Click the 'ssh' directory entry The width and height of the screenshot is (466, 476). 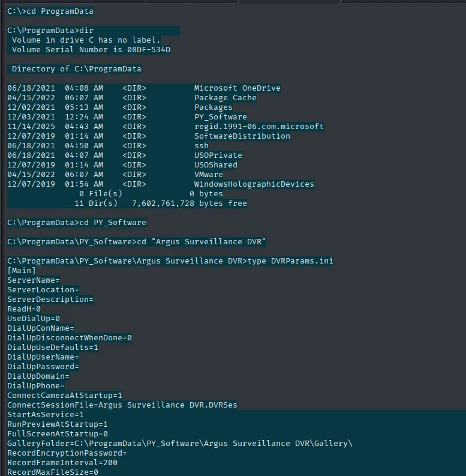click(202, 146)
